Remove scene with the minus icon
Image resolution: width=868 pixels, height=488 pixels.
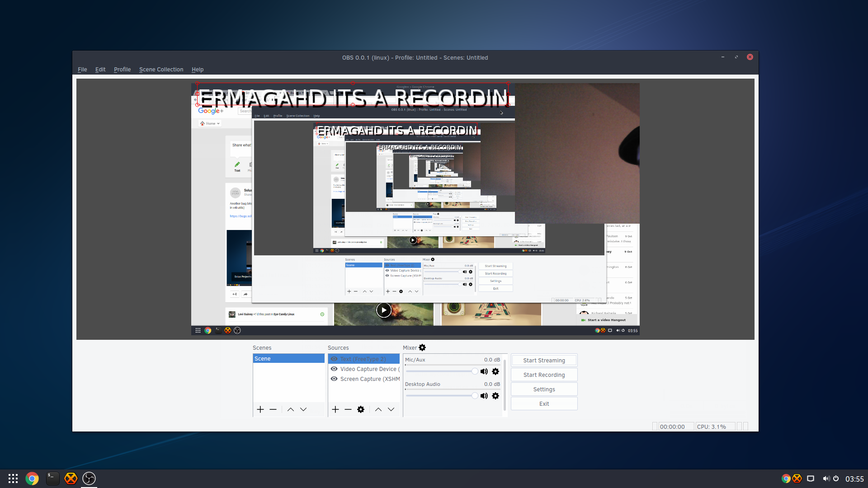[x=273, y=409]
